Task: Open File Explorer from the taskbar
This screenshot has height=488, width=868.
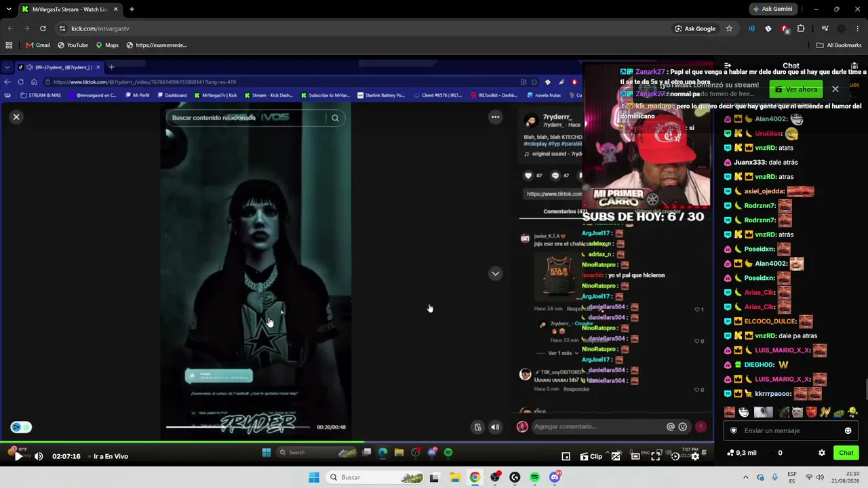Action: 454,477
